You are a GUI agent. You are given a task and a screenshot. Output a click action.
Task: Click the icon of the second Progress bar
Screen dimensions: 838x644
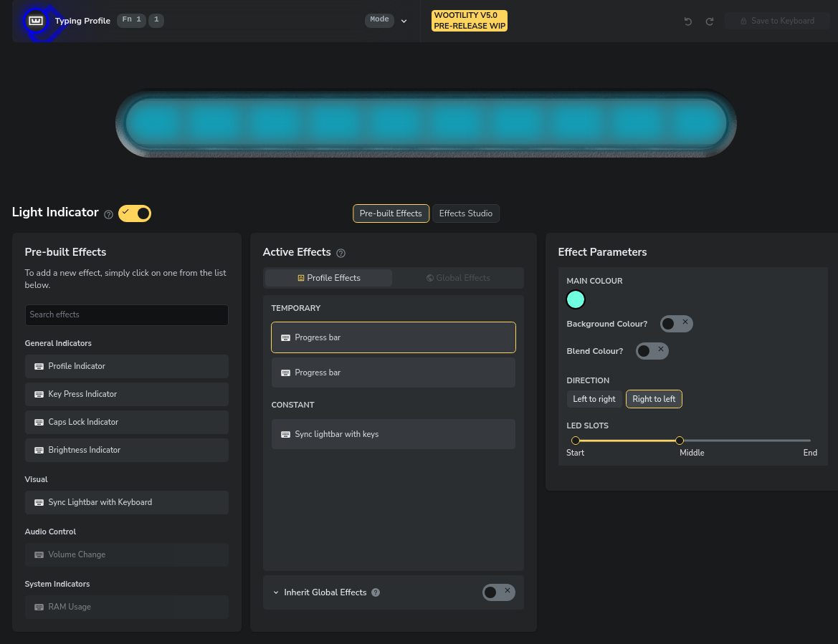click(x=285, y=373)
